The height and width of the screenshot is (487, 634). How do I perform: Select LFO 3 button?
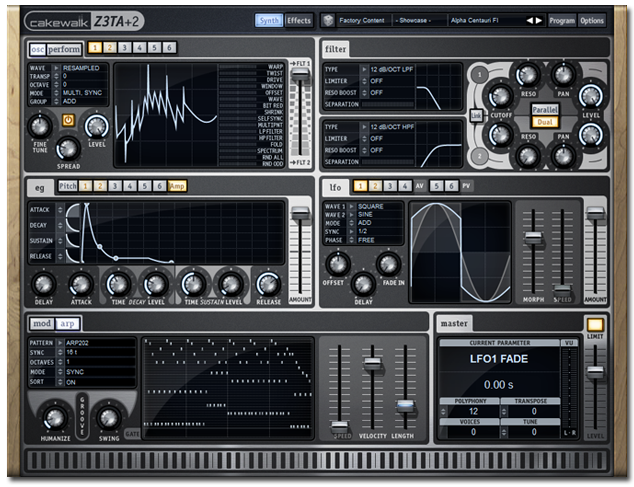click(x=390, y=186)
